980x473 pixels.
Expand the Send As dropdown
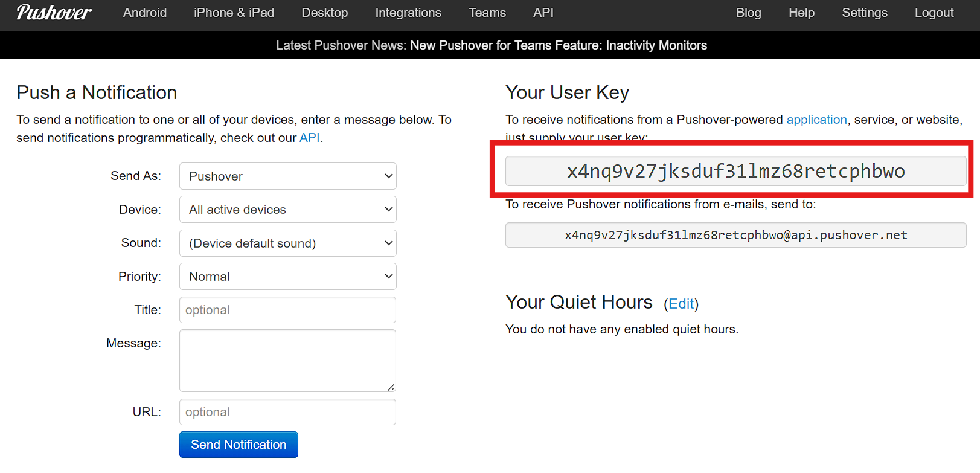287,176
